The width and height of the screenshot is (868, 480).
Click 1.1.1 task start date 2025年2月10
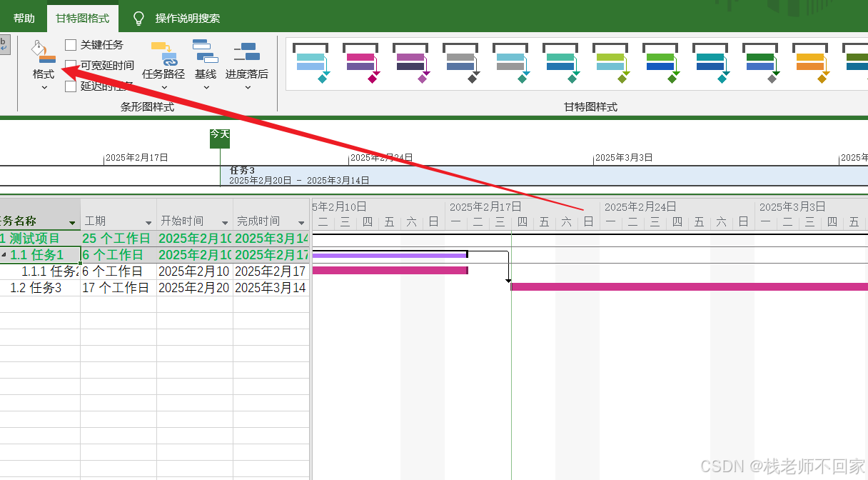click(195, 271)
